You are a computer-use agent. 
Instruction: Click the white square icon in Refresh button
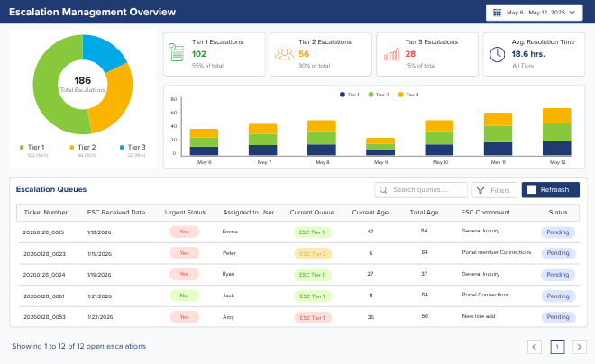tap(532, 189)
